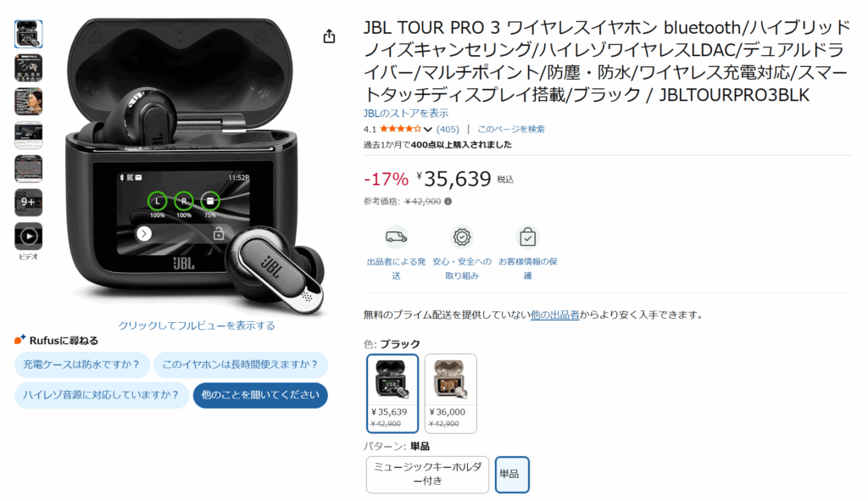Select the champagne color swatch ¥36,000
This screenshot has height=501, width=868.
pos(451,393)
